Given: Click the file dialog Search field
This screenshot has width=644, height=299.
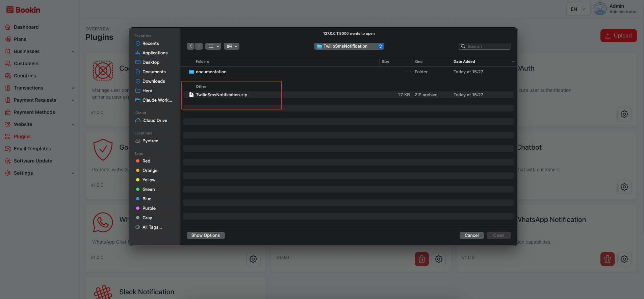Looking at the screenshot, I should tap(484, 46).
